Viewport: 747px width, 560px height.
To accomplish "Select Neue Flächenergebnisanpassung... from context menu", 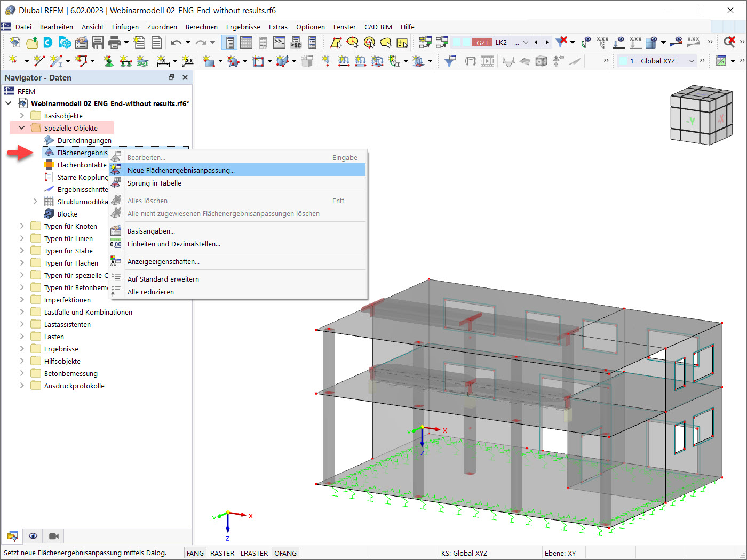I will coord(237,170).
